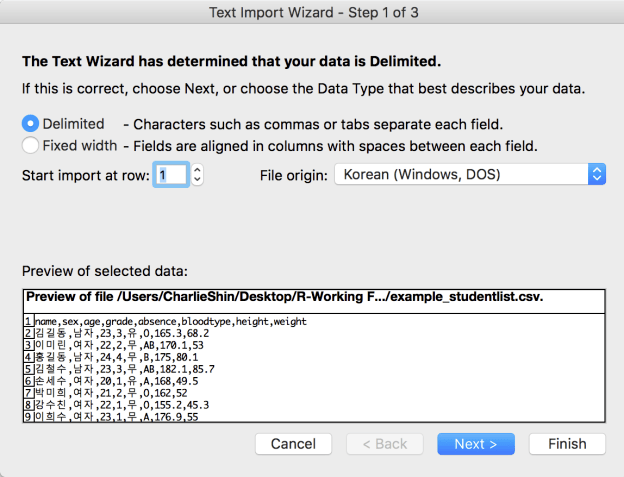624x477 pixels.
Task: Select preview row 1 header line
Action: [171, 321]
